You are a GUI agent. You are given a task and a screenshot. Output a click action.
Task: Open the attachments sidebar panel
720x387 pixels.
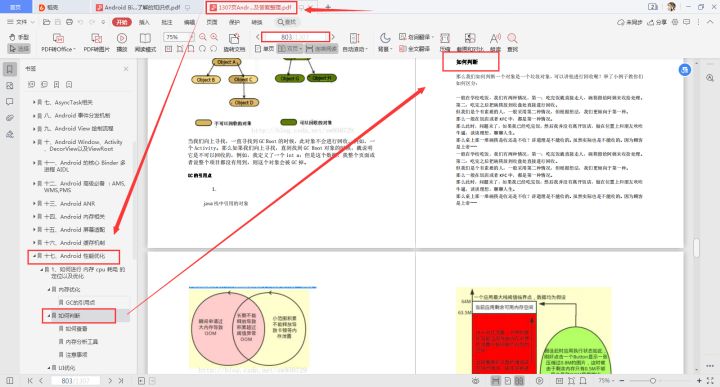pyautogui.click(x=10, y=118)
